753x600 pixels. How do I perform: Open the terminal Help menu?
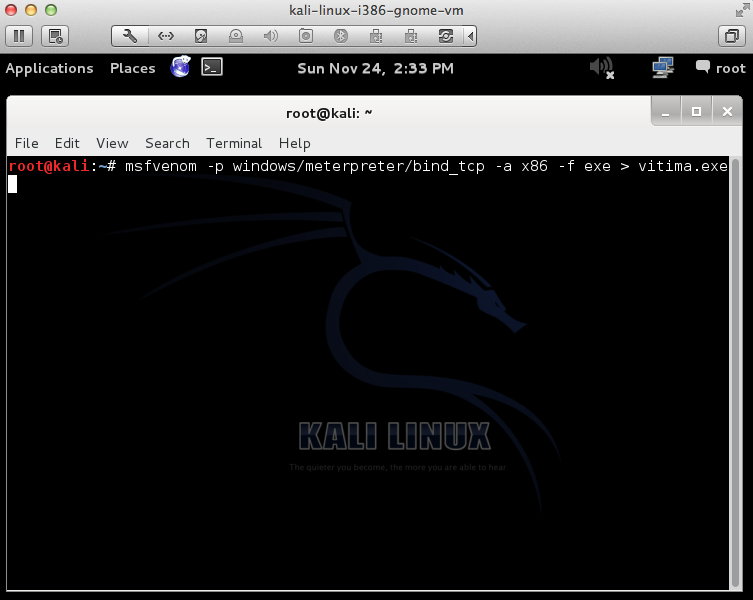tap(294, 143)
